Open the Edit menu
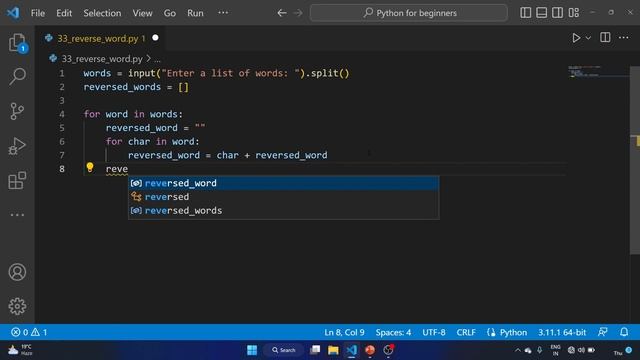 click(64, 13)
